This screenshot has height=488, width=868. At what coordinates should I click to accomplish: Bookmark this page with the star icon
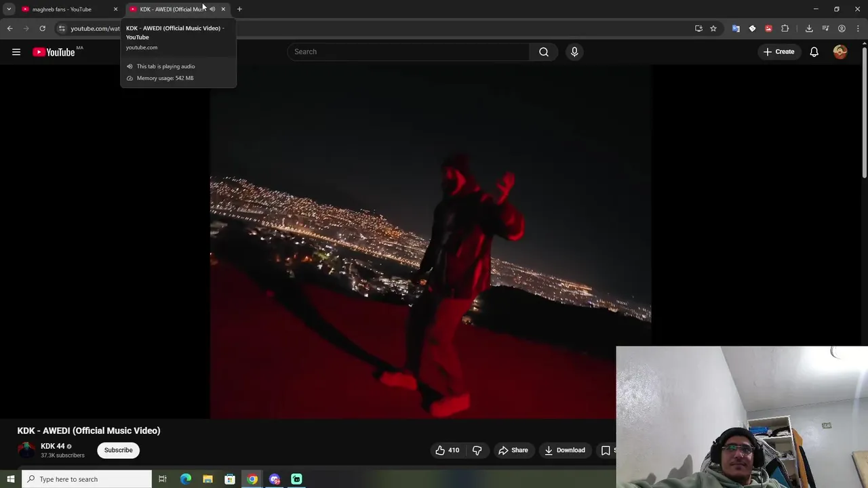click(713, 28)
